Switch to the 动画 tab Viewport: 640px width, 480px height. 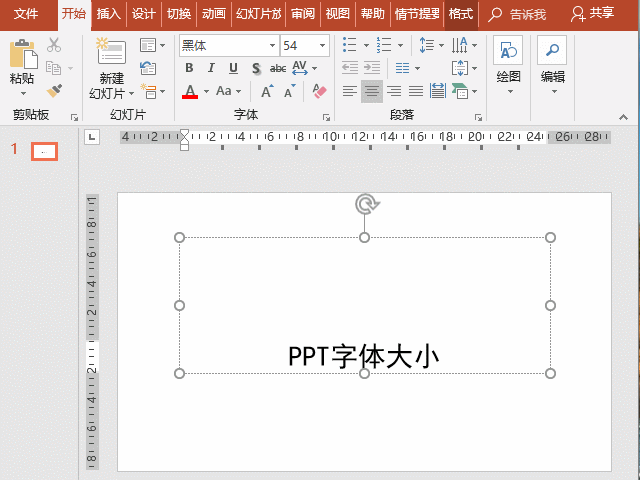click(x=214, y=14)
